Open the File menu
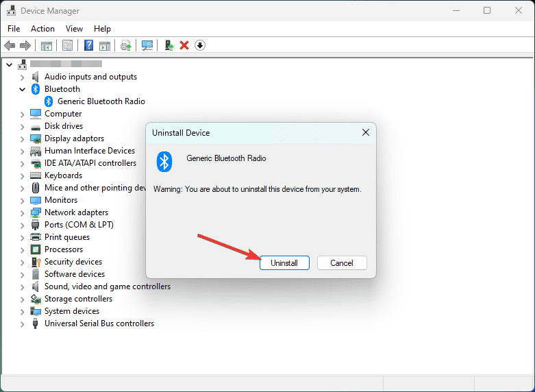535x392 pixels. tap(14, 29)
